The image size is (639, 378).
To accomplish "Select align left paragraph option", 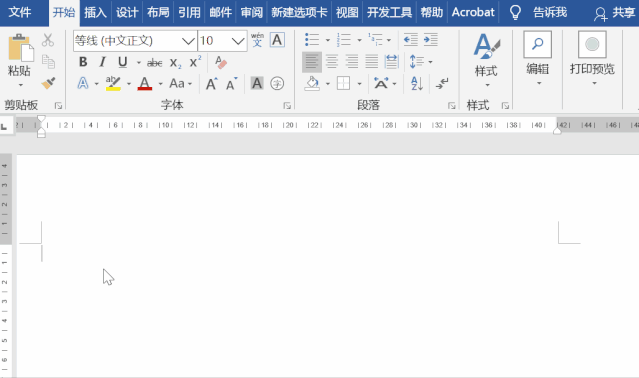I will click(x=312, y=62).
